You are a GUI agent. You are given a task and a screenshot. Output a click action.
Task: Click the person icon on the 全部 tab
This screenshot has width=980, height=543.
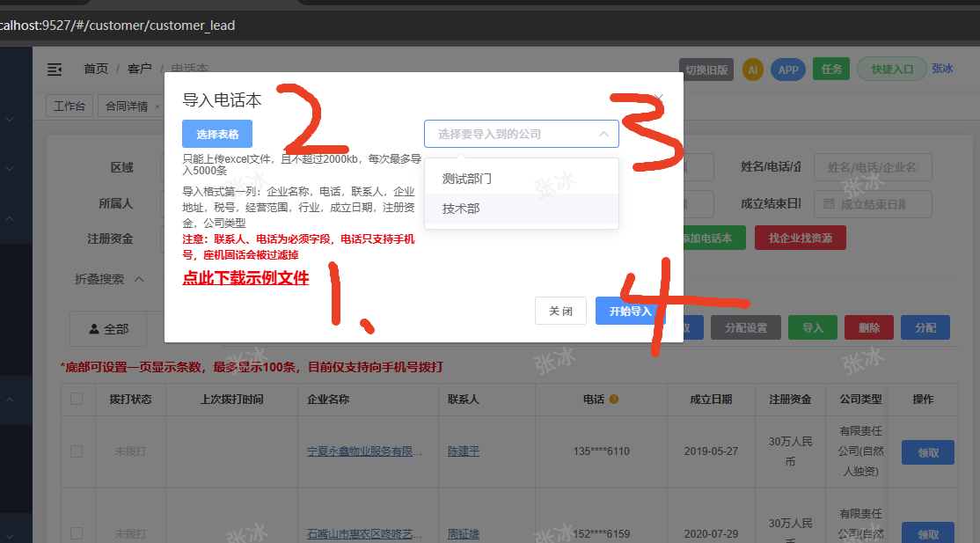(x=94, y=328)
